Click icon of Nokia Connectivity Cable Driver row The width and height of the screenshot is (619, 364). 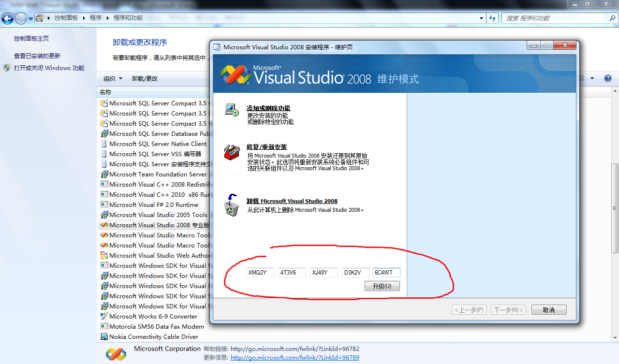coord(104,337)
